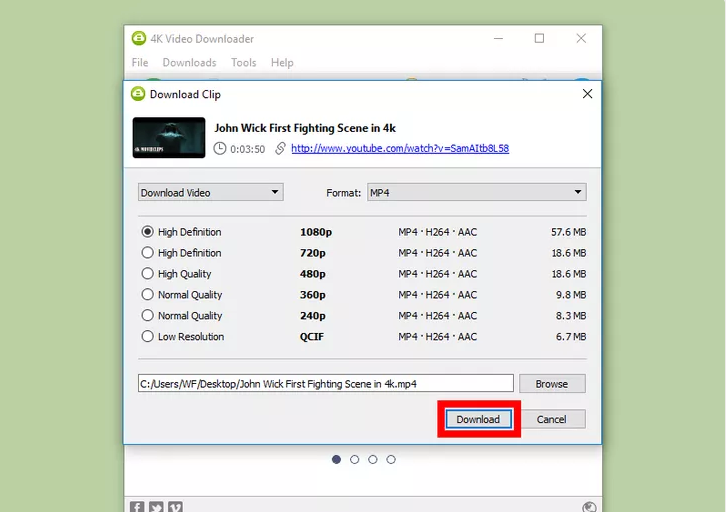Click the Download button
Viewport: 726px width, 512px height.
[x=478, y=419]
